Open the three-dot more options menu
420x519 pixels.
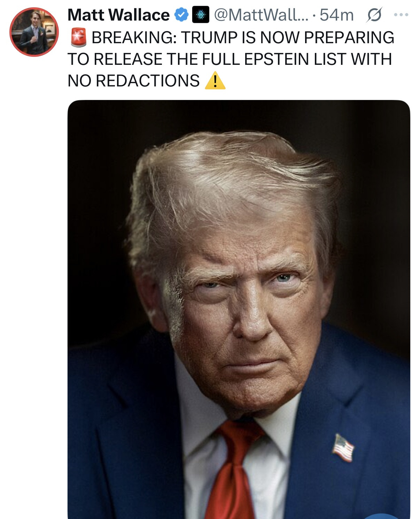401,15
